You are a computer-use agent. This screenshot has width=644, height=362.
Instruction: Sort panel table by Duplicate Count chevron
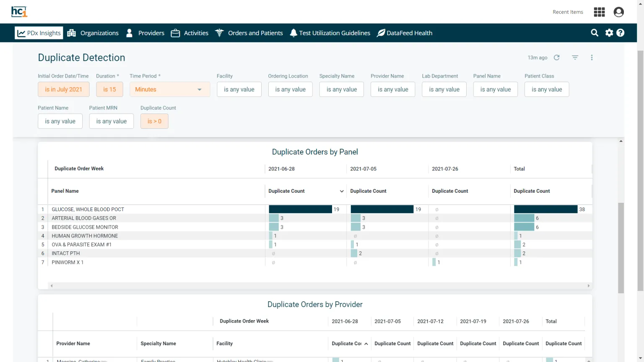[342, 191]
